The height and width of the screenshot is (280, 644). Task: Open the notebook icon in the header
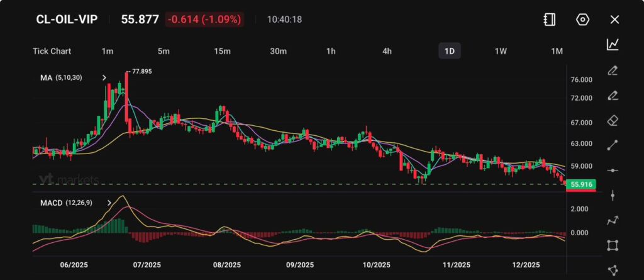[x=549, y=20]
